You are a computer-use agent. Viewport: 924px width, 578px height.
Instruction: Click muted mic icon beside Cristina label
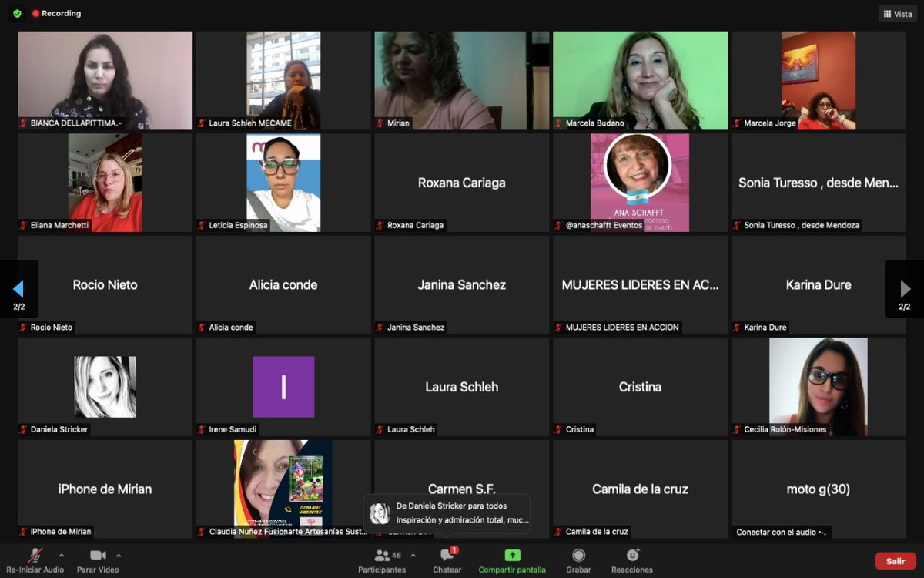(x=559, y=429)
